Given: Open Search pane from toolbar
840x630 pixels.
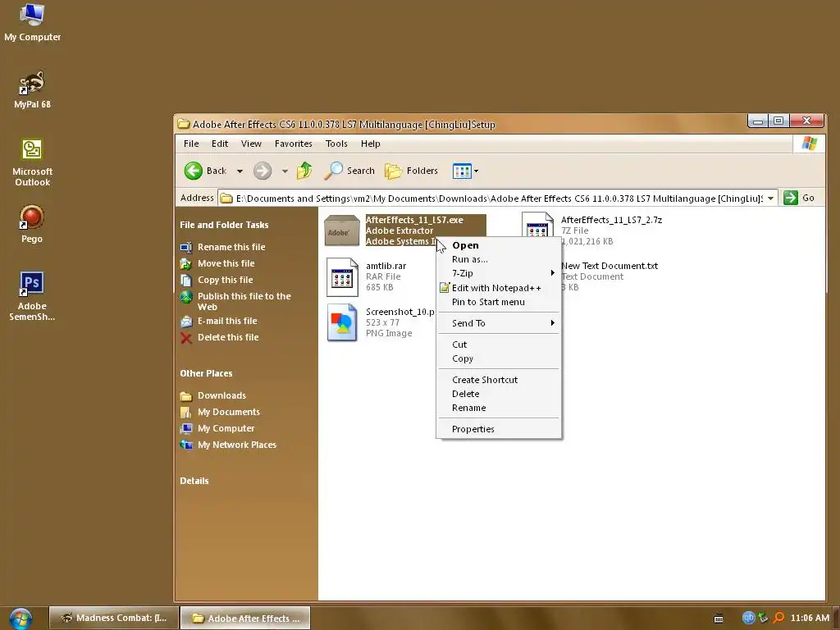Looking at the screenshot, I should pos(349,171).
